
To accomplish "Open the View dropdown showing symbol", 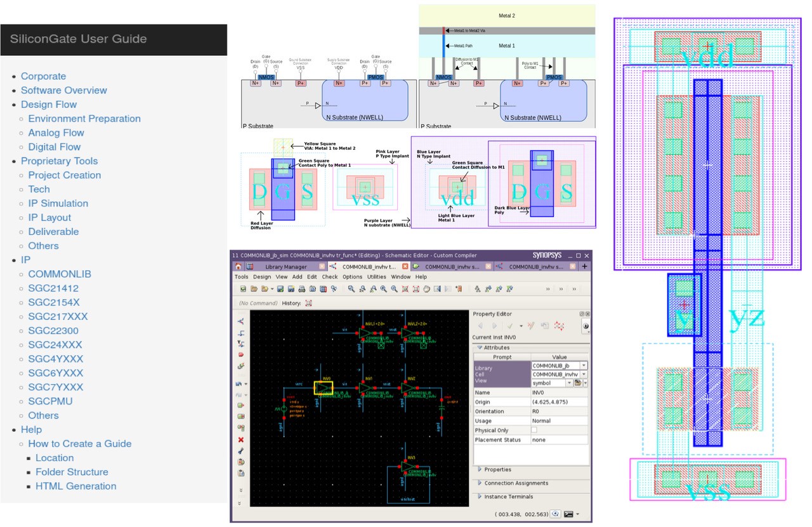I will 569,383.
